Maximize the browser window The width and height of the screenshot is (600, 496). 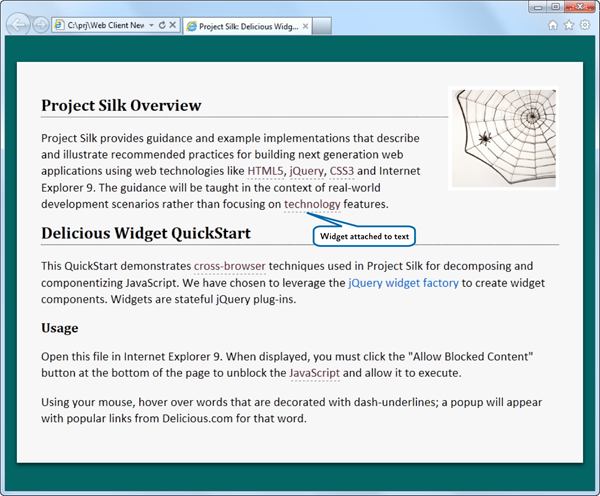[556, 7]
